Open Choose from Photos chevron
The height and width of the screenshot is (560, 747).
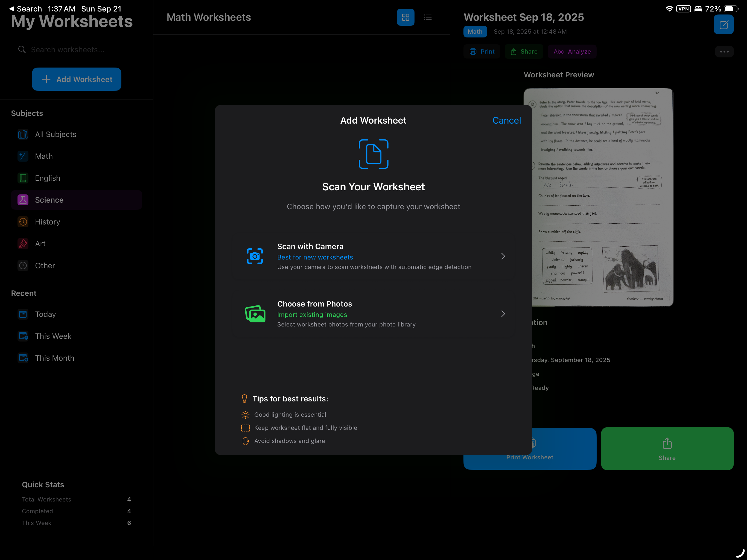pyautogui.click(x=503, y=314)
